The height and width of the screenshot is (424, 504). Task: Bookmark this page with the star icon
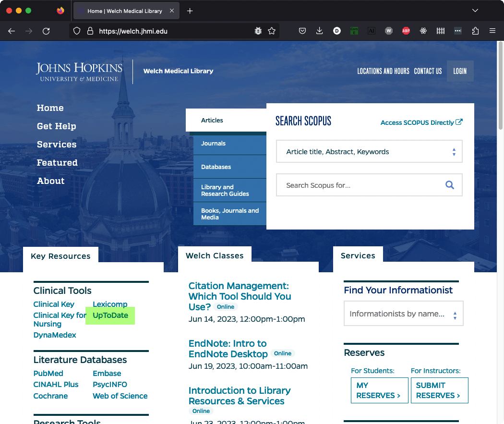coord(272,31)
